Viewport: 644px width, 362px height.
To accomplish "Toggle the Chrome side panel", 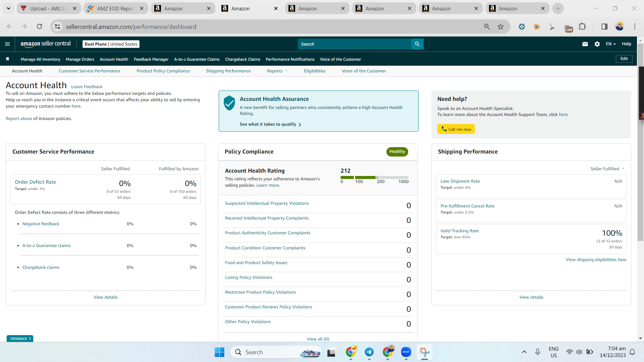I will 604,26.
